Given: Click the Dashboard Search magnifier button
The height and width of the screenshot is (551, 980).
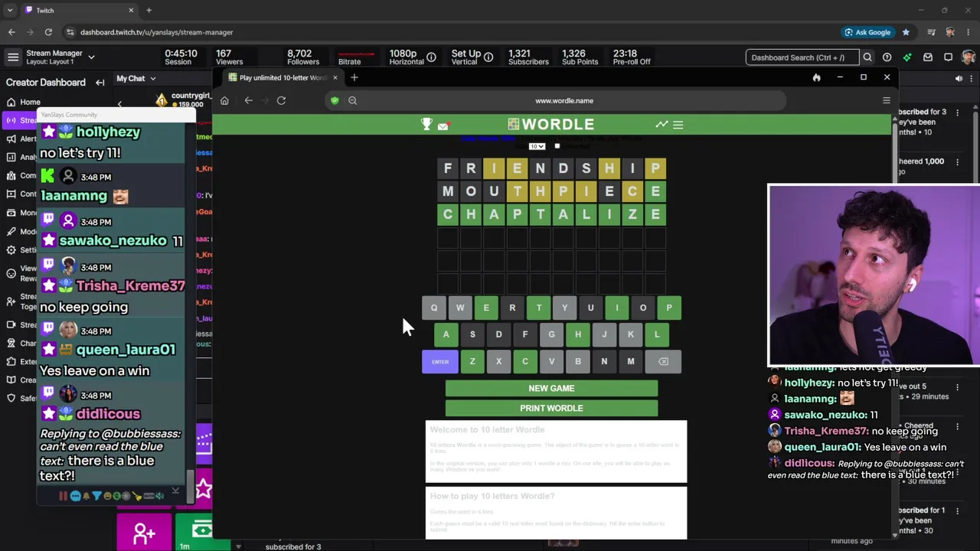Looking at the screenshot, I should point(867,57).
